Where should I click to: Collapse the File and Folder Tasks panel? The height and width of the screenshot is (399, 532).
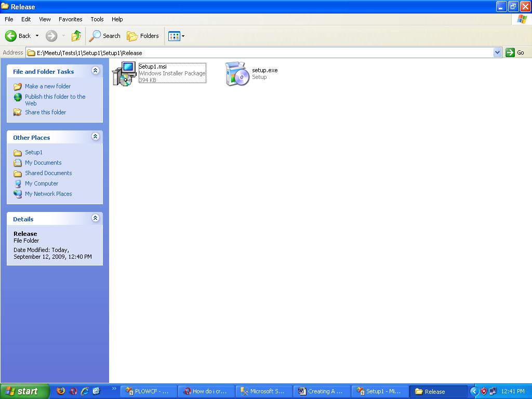96,71
